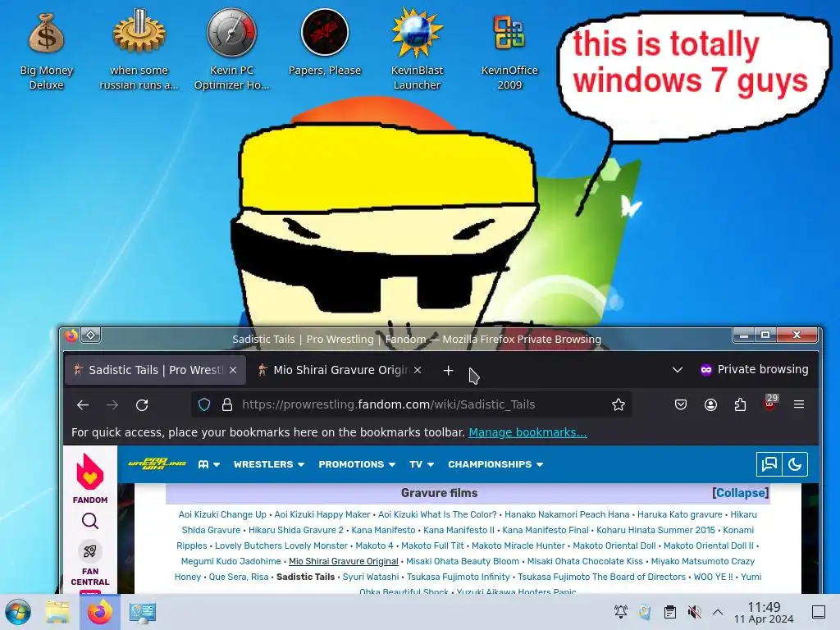Close the Sadistic Tails tab
The height and width of the screenshot is (630, 840).
(x=233, y=370)
